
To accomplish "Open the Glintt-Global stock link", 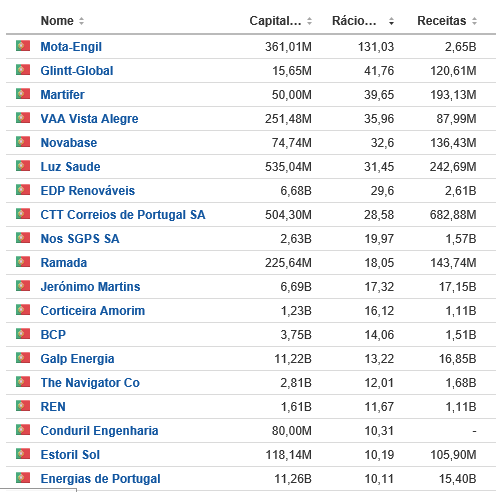I will tap(77, 71).
